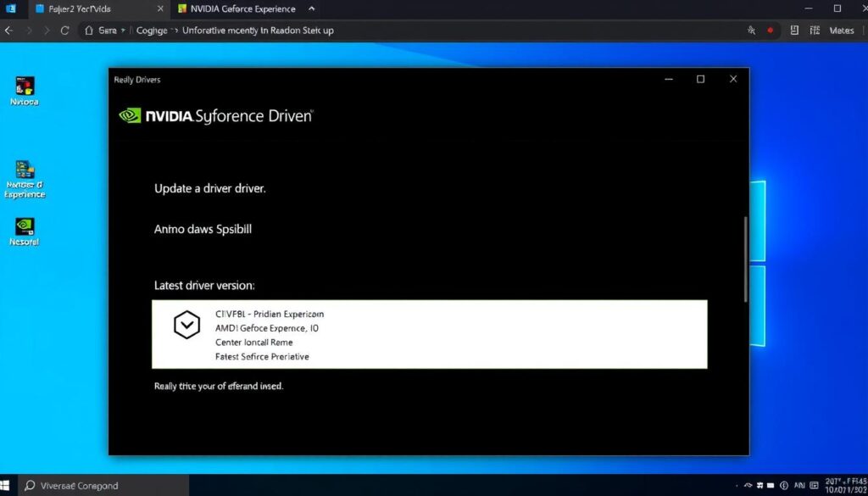Click the browser address bar
Screen dimensions: 868x496
coord(339,30)
